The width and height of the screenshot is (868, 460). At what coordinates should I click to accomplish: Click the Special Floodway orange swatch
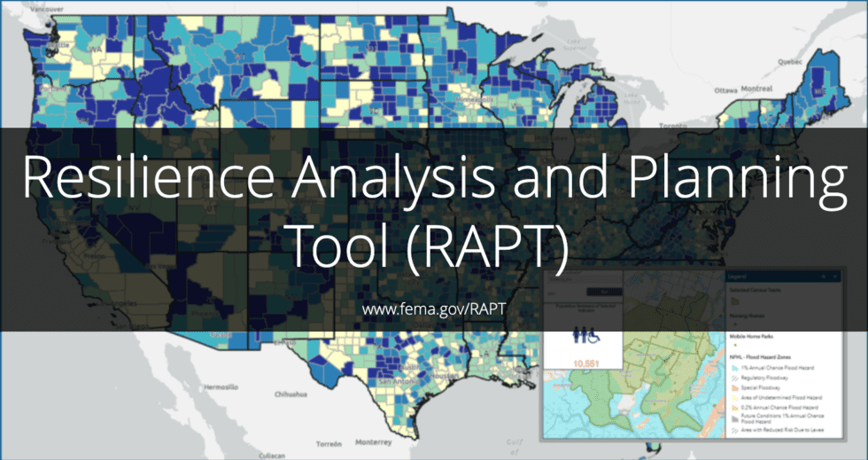point(734,387)
